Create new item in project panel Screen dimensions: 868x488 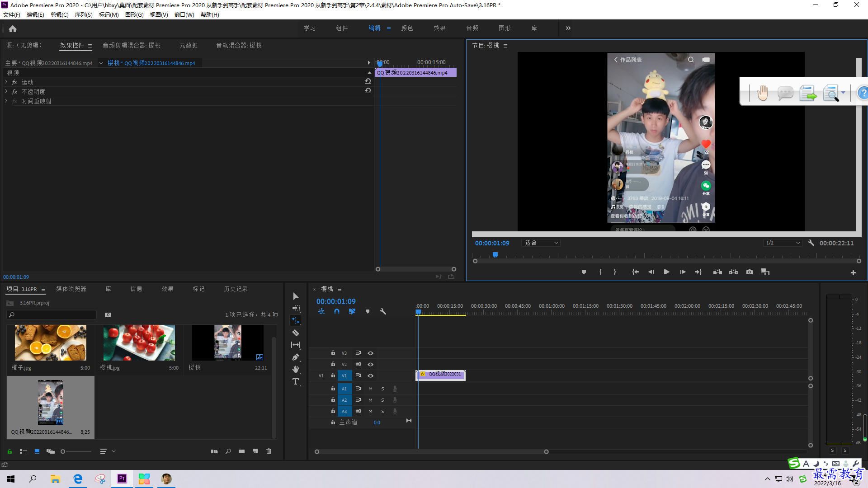(x=255, y=451)
